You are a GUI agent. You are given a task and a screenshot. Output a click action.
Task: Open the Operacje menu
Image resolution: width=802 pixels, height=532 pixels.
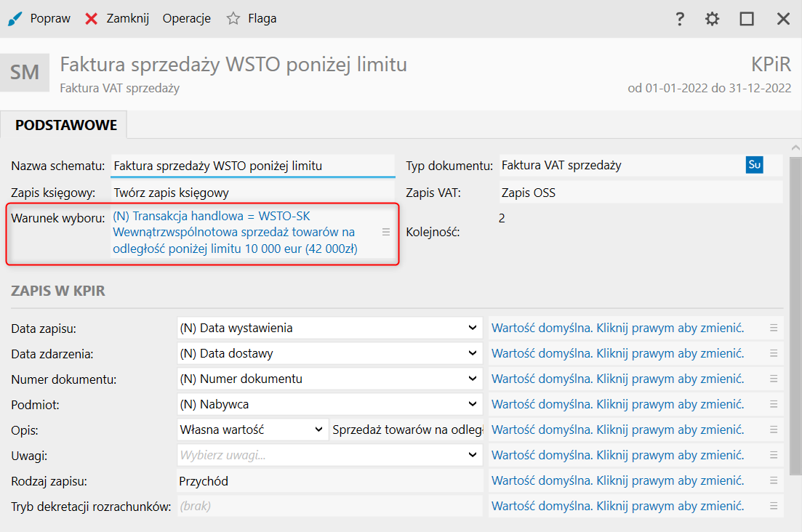(187, 19)
